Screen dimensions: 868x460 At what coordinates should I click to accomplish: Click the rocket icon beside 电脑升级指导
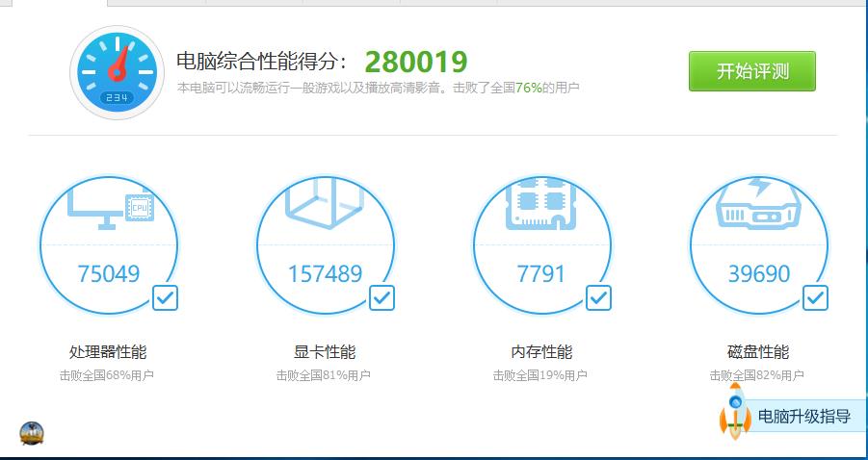tap(735, 412)
